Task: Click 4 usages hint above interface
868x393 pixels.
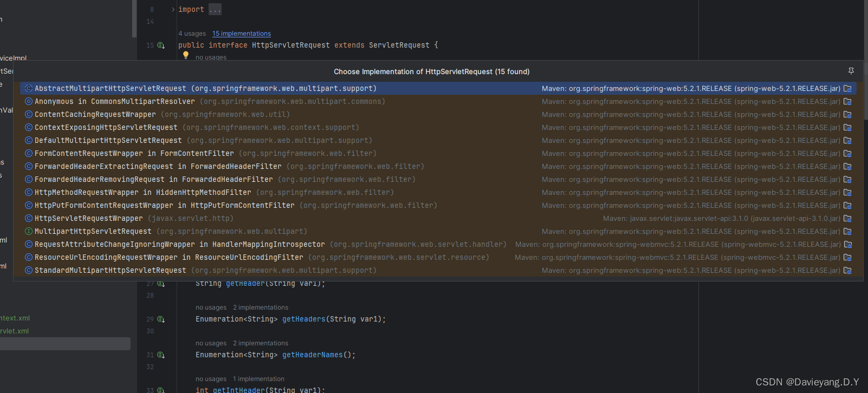Action: coord(192,34)
